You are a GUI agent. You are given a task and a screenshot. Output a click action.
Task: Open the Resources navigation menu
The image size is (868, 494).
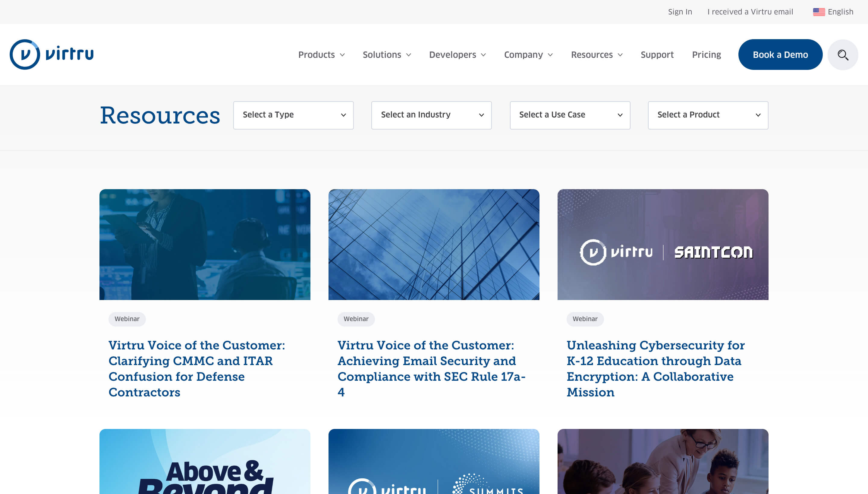click(x=597, y=55)
